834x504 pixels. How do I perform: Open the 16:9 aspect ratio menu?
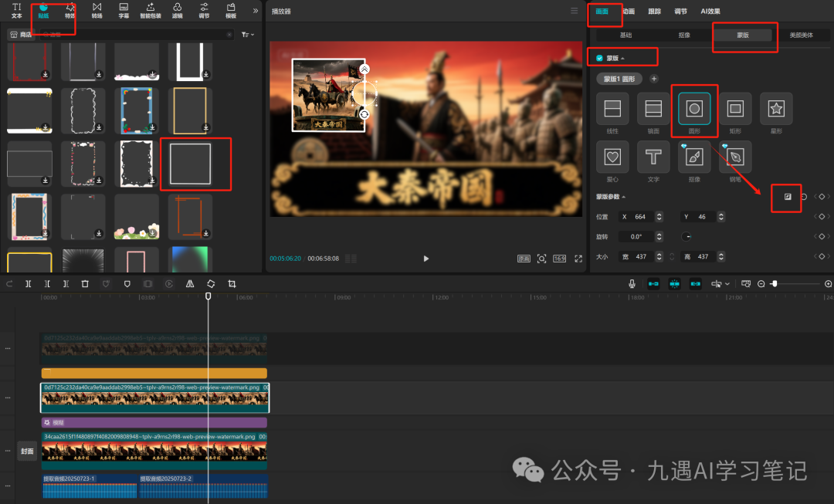(559, 259)
